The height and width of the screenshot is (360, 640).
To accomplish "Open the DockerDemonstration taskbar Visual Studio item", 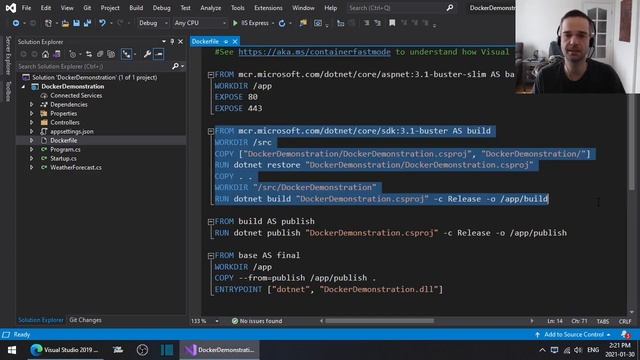I will coord(220,350).
